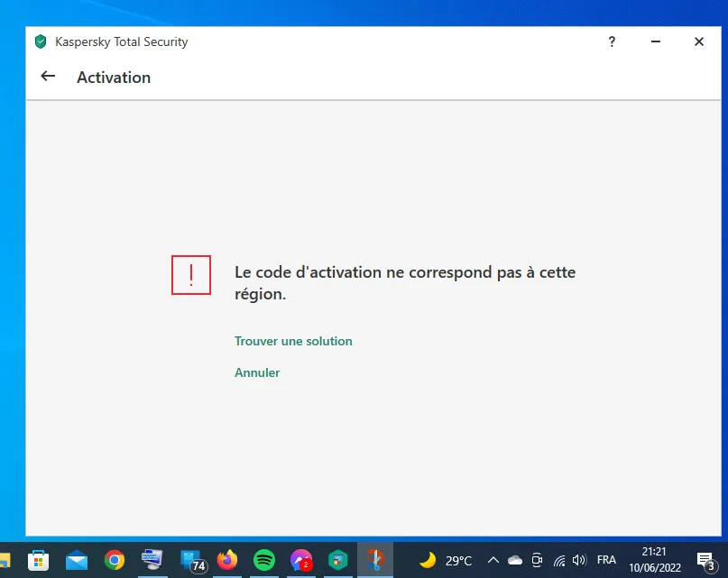Open the Mail app in taskbar

point(77,560)
